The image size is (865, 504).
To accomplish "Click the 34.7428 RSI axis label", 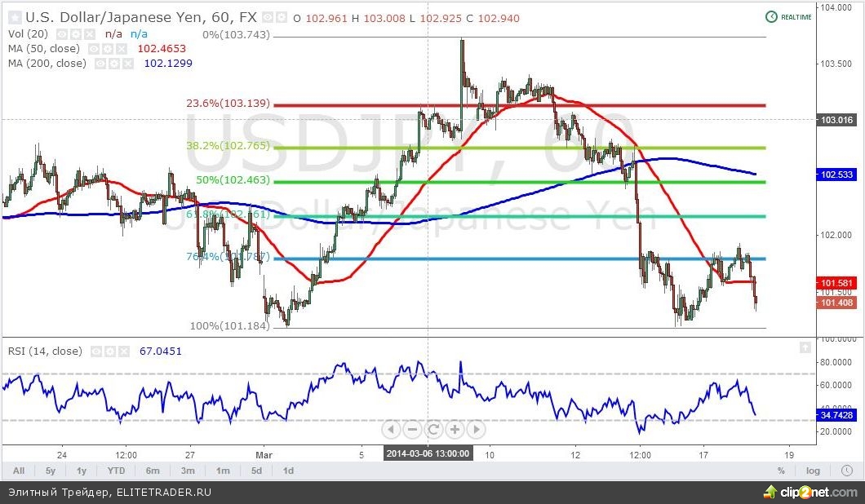I will coord(836,415).
